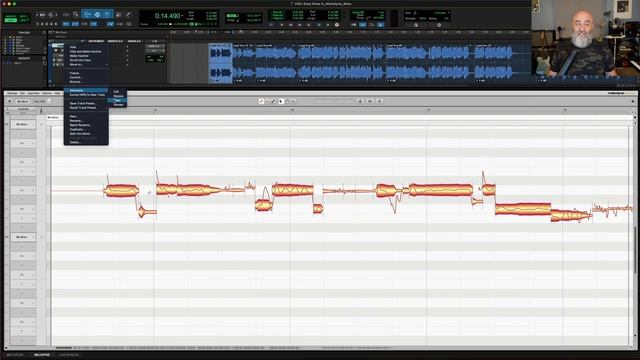Click the main counter showing 0:14.490
This screenshot has height=360, width=640.
168,16
